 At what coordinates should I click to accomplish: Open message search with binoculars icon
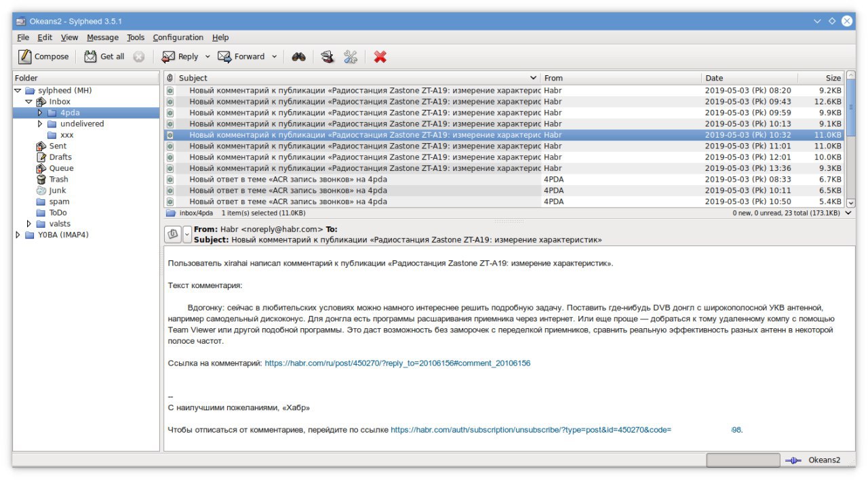[298, 57]
